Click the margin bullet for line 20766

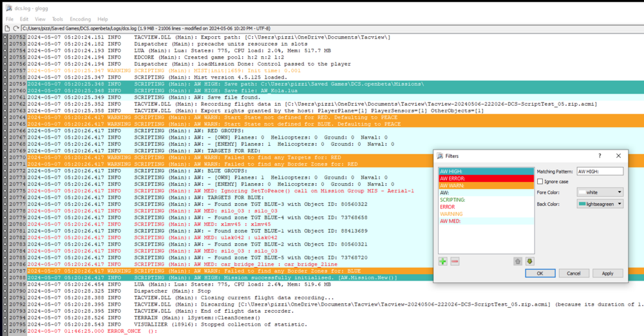pyautogui.click(x=5, y=131)
